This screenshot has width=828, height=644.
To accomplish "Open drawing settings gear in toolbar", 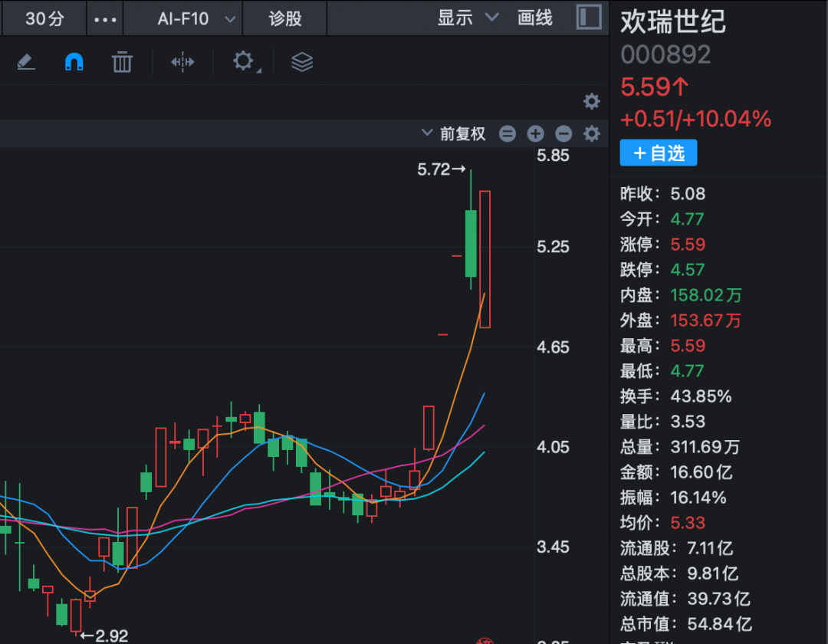I will pos(244,61).
